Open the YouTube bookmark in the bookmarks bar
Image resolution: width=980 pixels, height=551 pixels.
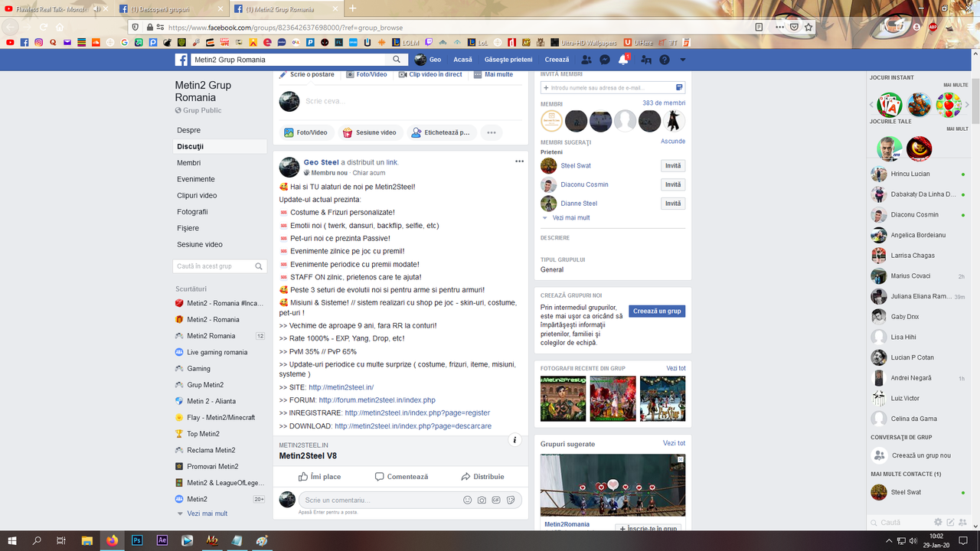(10, 43)
